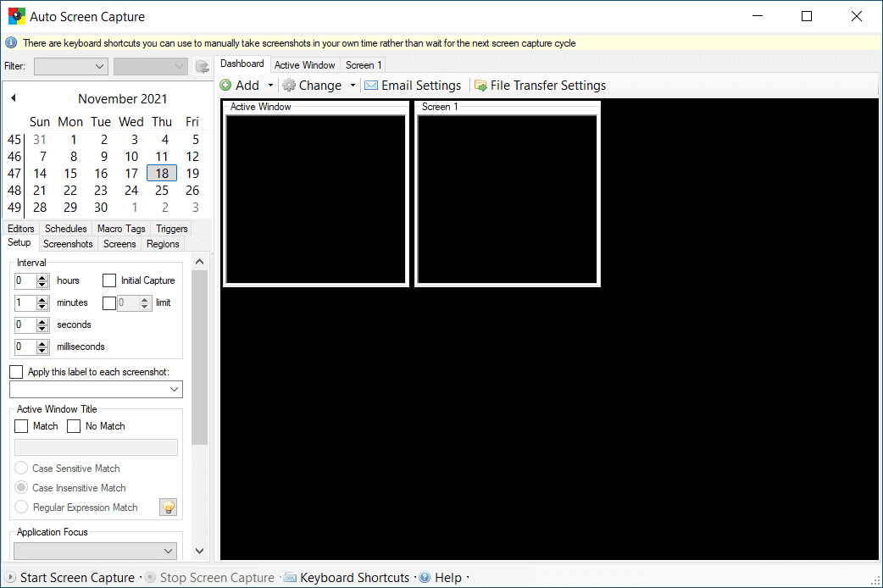The width and height of the screenshot is (883, 588).
Task: Open the Application Focus dropdown
Action: pos(95,551)
